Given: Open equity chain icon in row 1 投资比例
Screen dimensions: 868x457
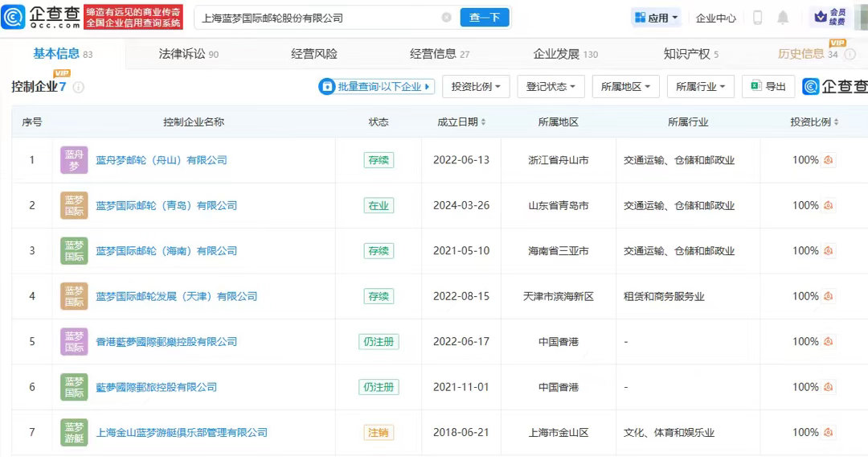Looking at the screenshot, I should coord(828,160).
